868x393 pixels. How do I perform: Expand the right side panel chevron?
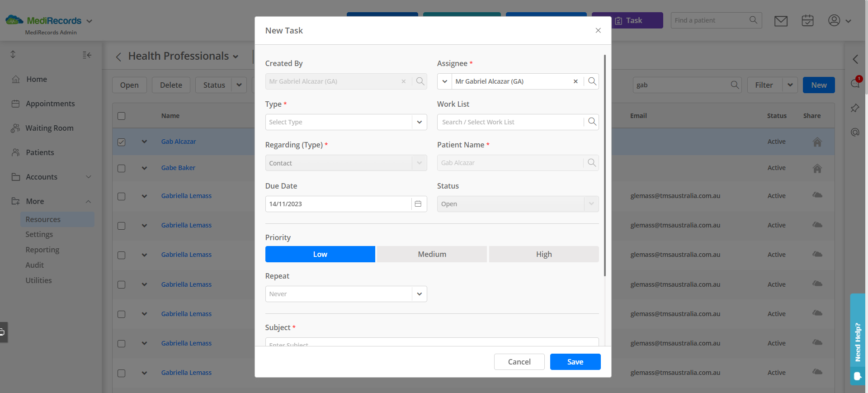[x=855, y=59]
